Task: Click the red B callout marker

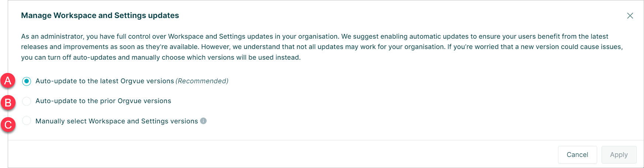Action: point(8,102)
